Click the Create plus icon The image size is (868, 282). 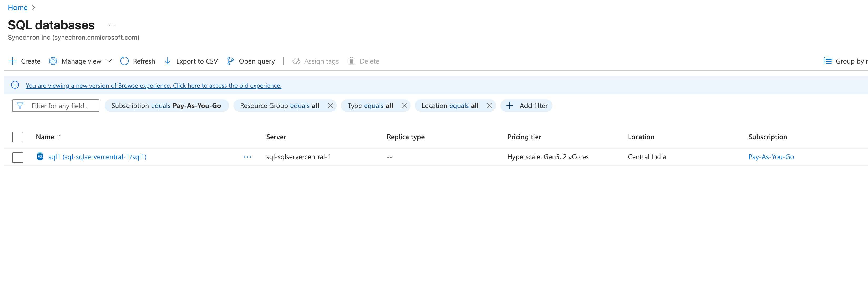(12, 61)
